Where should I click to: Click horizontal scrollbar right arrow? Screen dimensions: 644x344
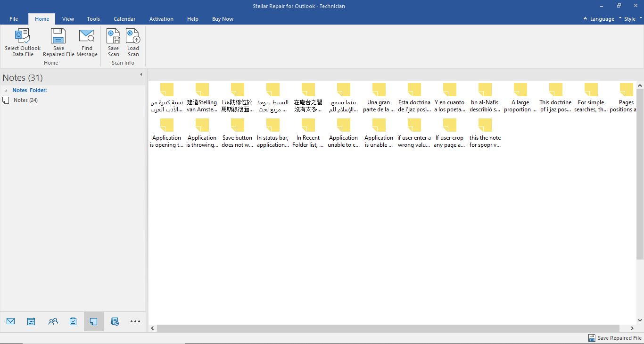pyautogui.click(x=632, y=328)
